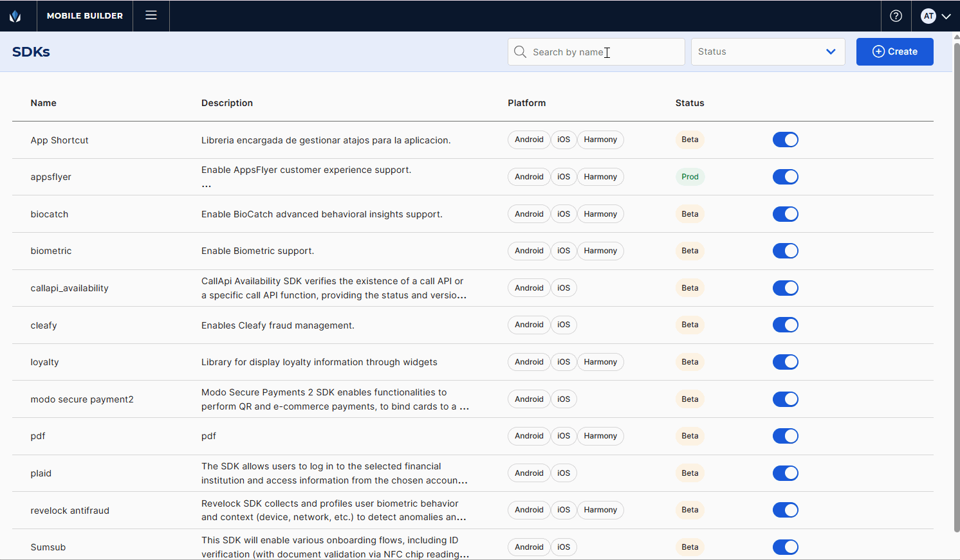Open the modo secure payment2 SDK entry
The height and width of the screenshot is (560, 960).
point(82,399)
